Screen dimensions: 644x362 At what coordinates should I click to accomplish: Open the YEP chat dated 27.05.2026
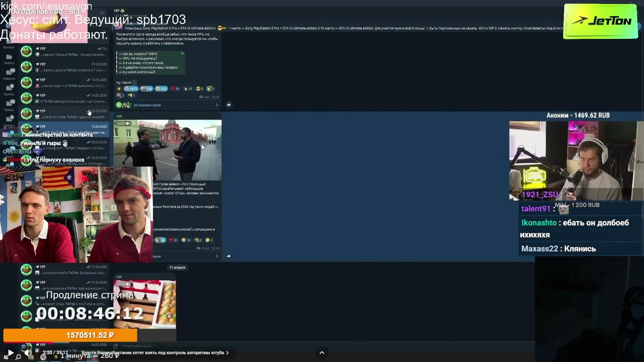[x=64, y=67]
